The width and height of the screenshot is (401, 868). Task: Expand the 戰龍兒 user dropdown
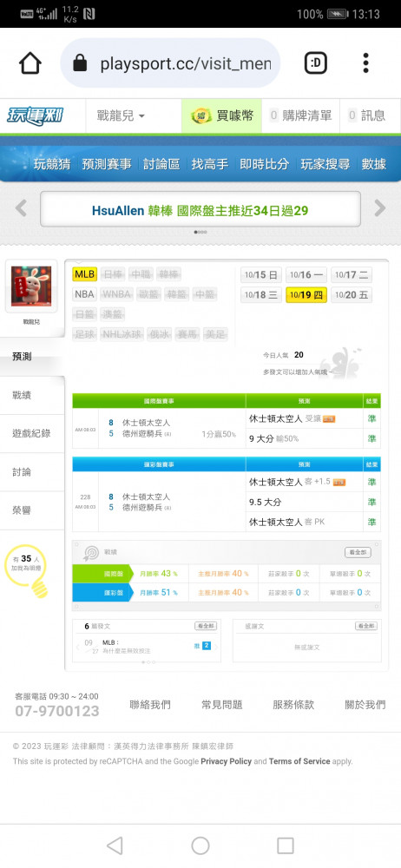pyautogui.click(x=122, y=115)
